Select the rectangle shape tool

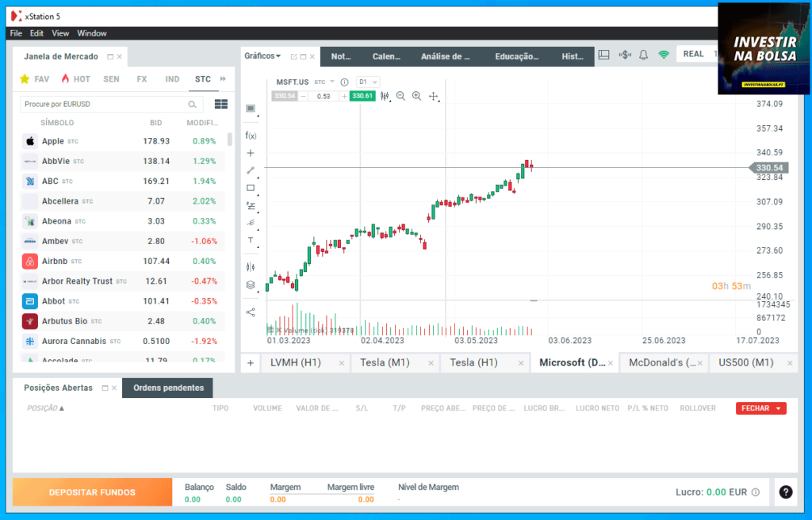251,188
